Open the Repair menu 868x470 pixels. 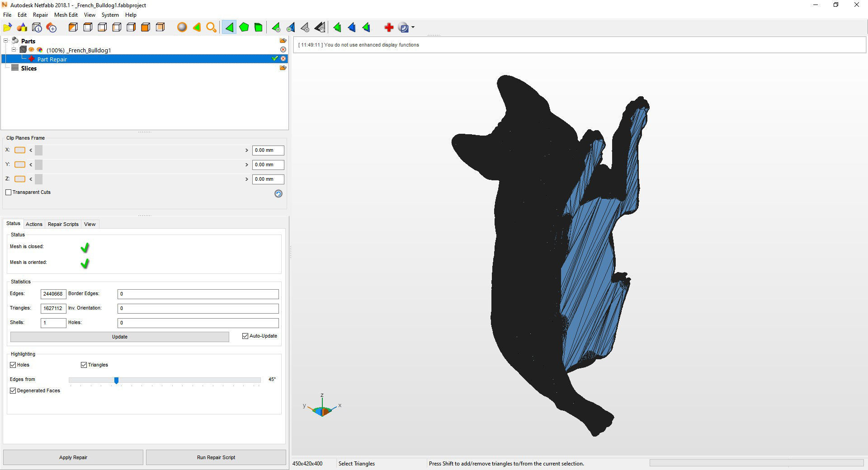(x=40, y=15)
